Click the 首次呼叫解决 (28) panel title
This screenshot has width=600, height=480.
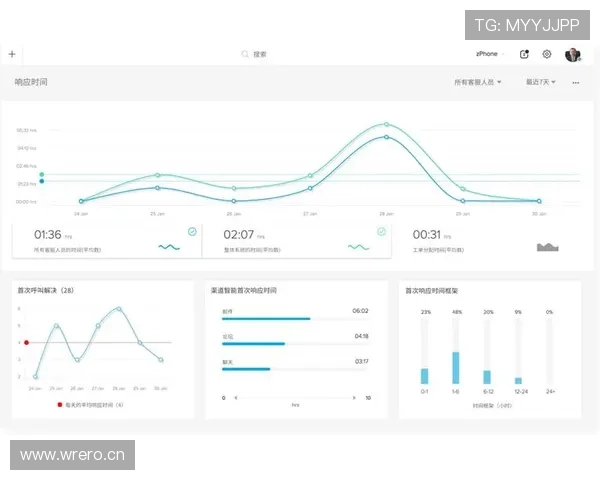[46, 290]
